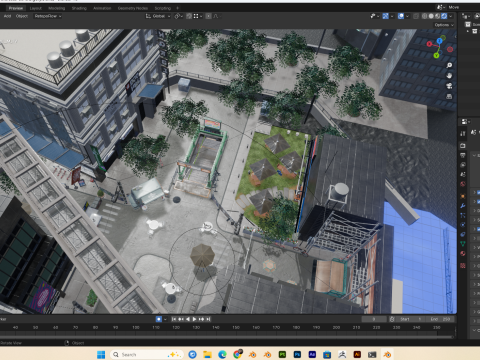Toggle the viewport overlays button
The height and width of the screenshot is (360, 480).
coord(401,16)
